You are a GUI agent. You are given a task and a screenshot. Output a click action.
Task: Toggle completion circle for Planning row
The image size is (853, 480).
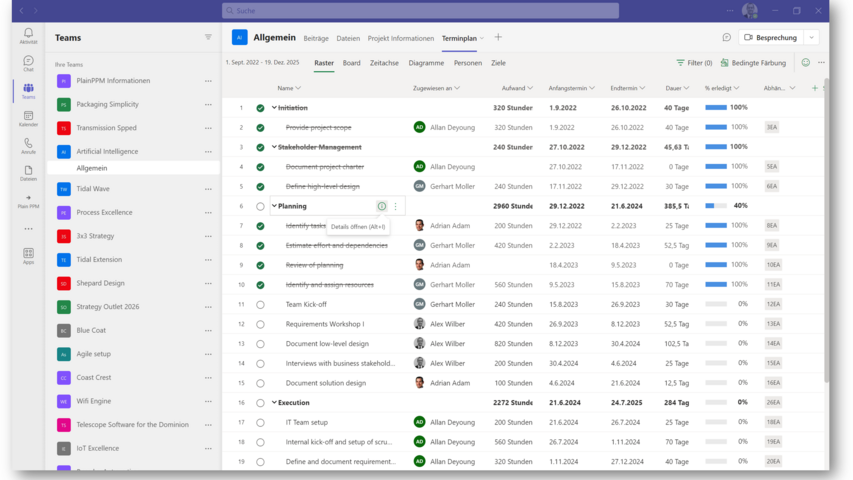[x=260, y=206]
